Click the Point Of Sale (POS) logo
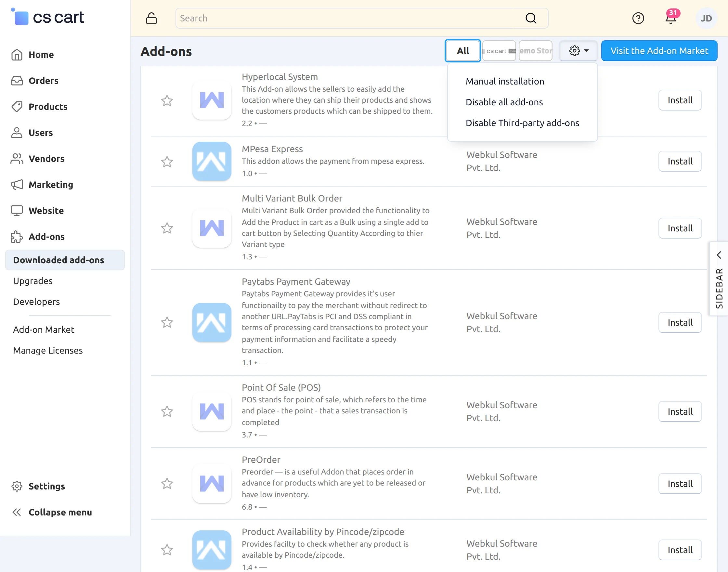This screenshot has width=728, height=572. [212, 411]
